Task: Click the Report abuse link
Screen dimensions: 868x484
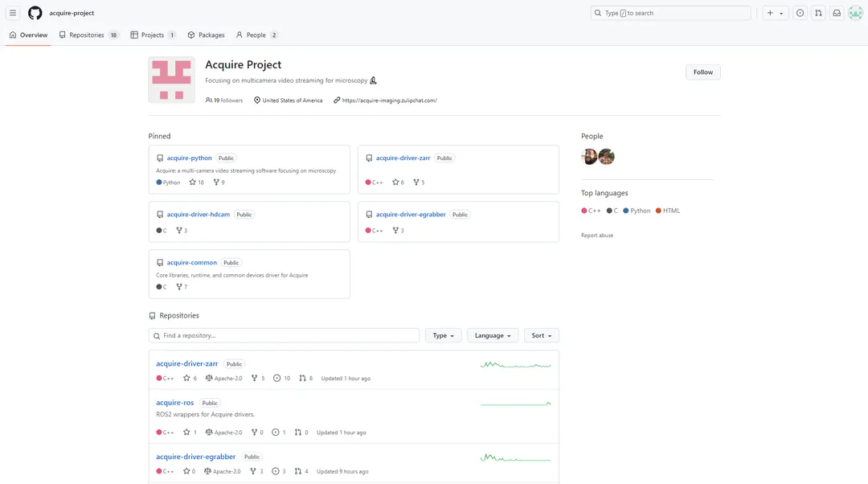Action: click(x=596, y=236)
